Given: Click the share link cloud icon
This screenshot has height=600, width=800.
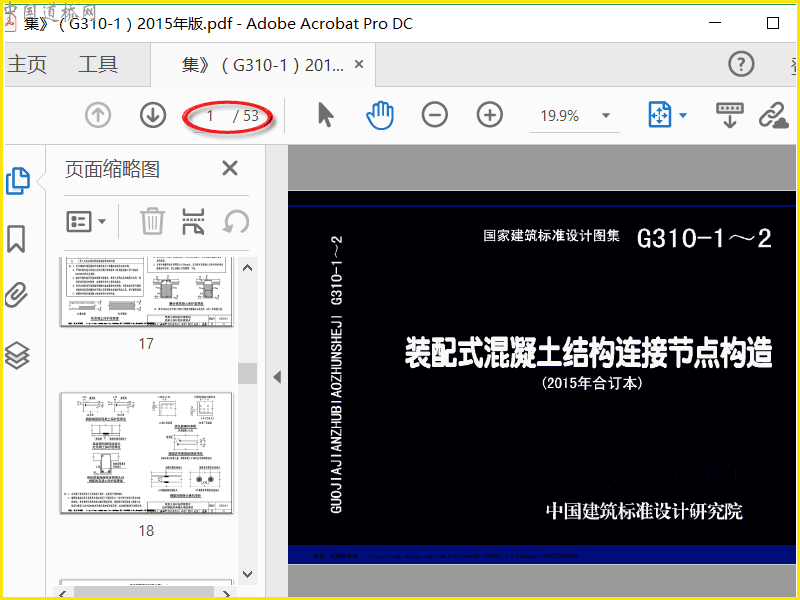Looking at the screenshot, I should [773, 115].
